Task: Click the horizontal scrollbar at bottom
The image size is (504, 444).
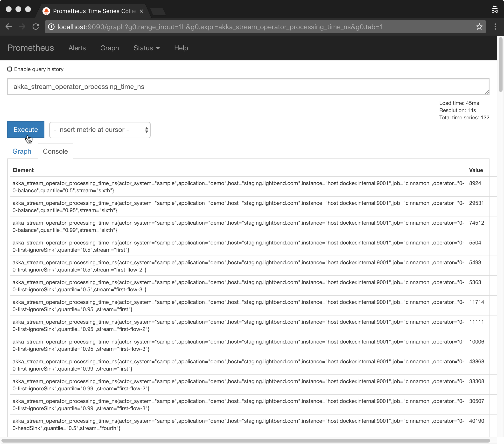Action: pos(245,441)
